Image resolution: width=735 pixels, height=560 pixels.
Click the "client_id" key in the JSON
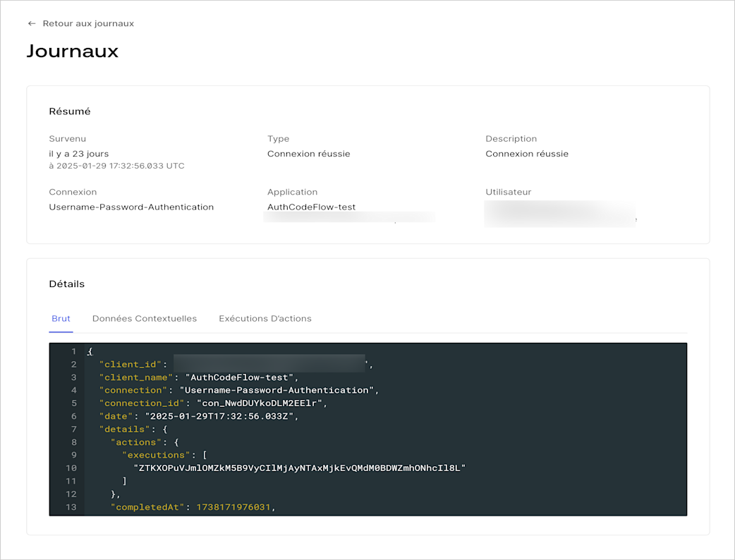point(130,364)
